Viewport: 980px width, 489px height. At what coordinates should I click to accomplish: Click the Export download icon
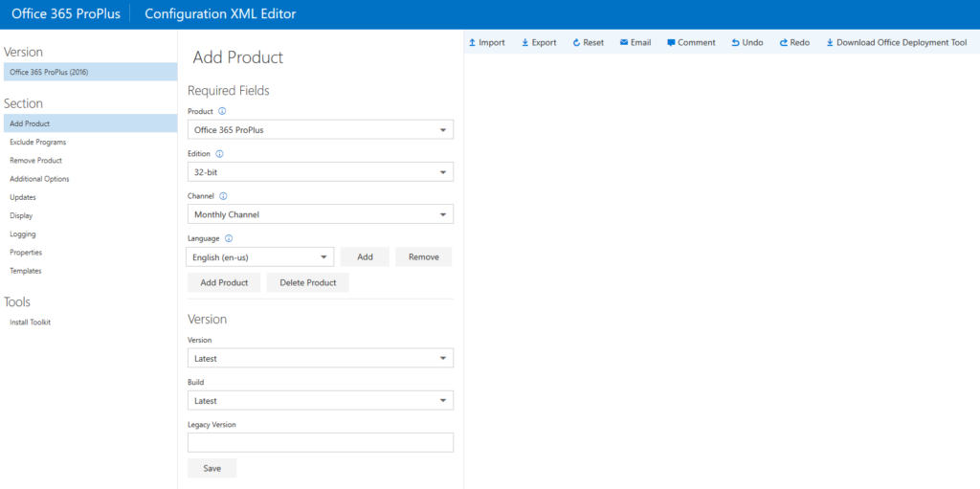tap(525, 42)
